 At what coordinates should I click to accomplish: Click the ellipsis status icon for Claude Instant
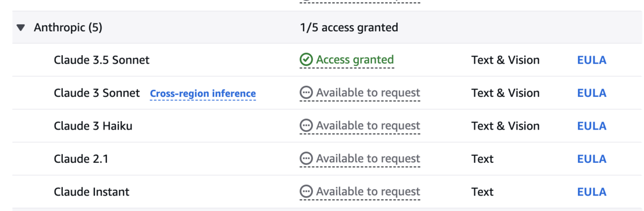point(306,192)
